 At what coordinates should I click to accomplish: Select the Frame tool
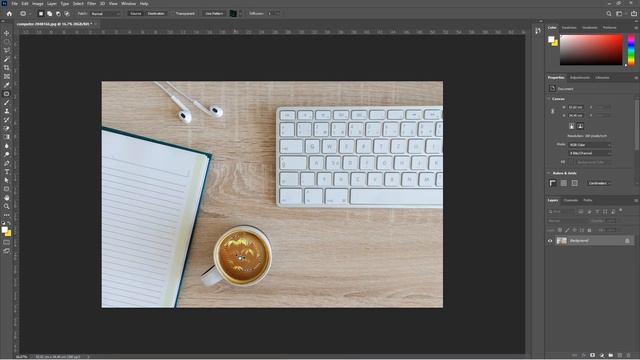(7, 76)
